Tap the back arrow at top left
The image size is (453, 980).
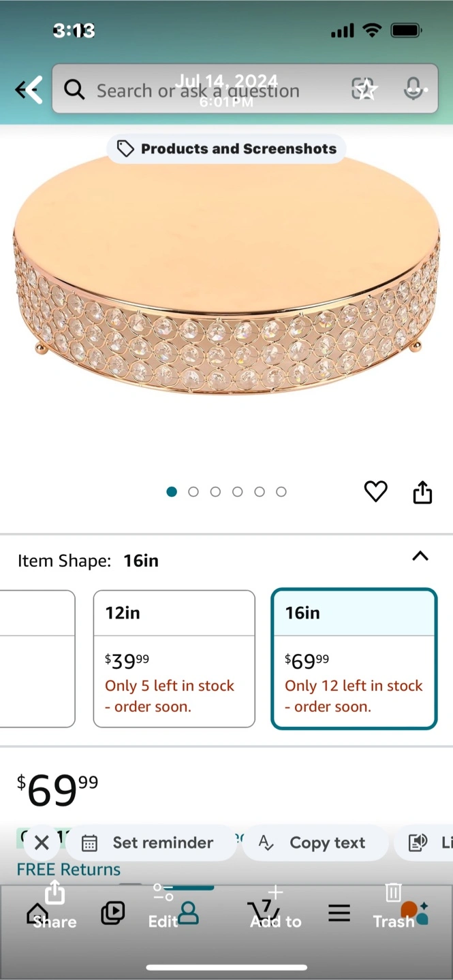point(29,89)
